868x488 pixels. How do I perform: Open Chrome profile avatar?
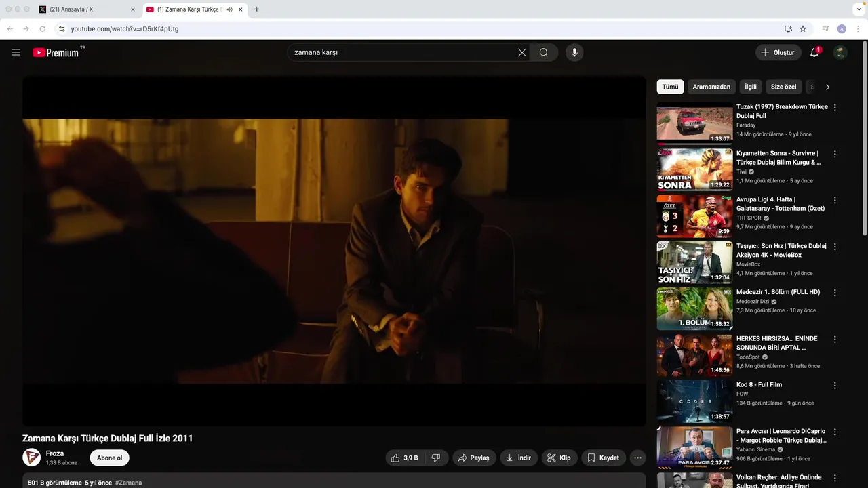click(842, 28)
